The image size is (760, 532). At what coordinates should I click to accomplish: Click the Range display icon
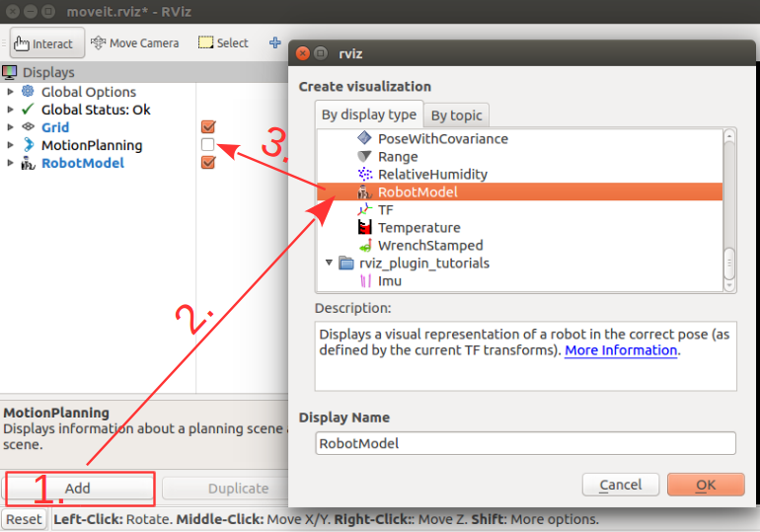point(364,157)
